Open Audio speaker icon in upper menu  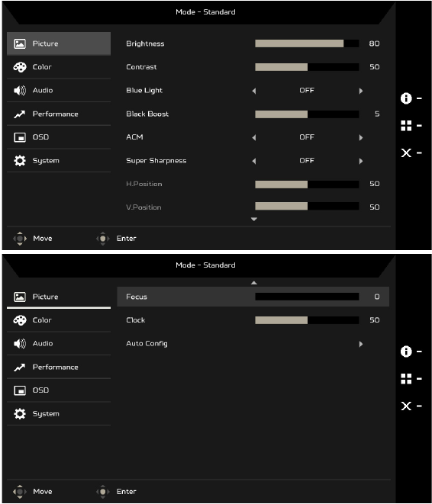click(x=20, y=91)
